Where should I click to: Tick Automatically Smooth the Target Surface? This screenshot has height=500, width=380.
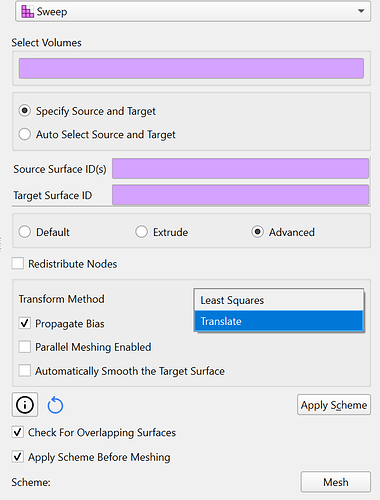pos(25,371)
